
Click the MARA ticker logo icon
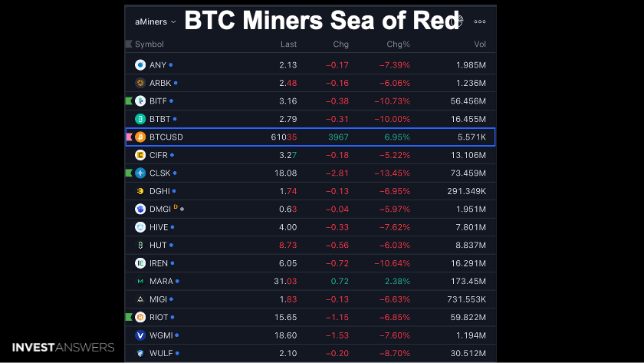pyautogui.click(x=140, y=281)
